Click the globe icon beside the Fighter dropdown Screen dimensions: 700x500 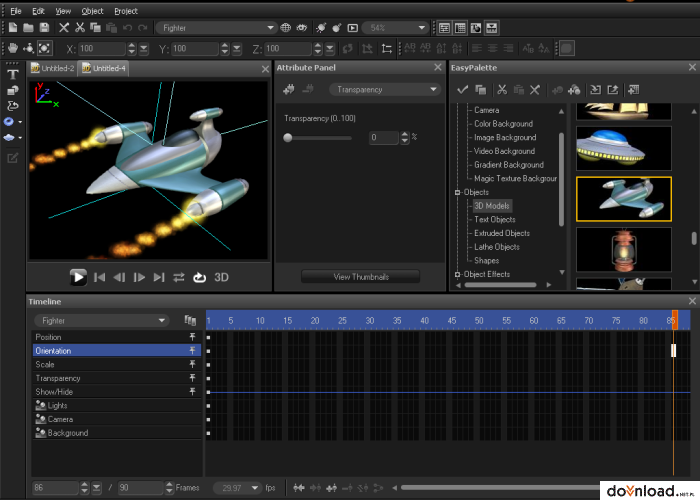pyautogui.click(x=285, y=28)
